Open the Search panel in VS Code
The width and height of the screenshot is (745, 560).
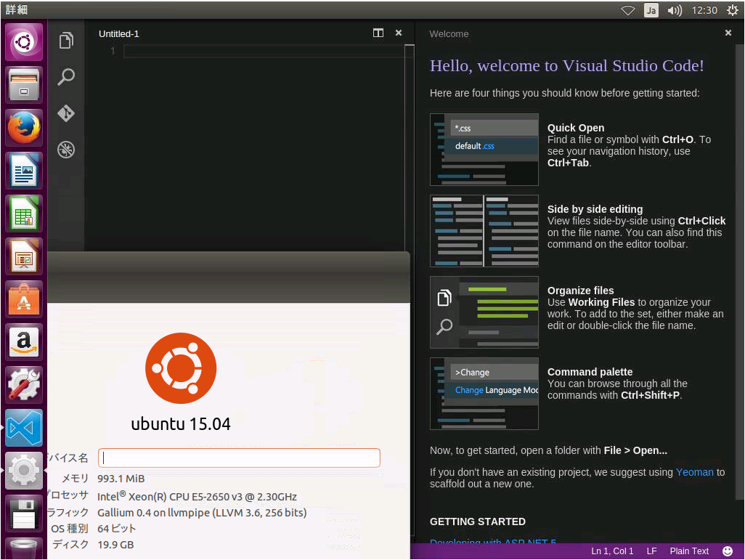66,77
